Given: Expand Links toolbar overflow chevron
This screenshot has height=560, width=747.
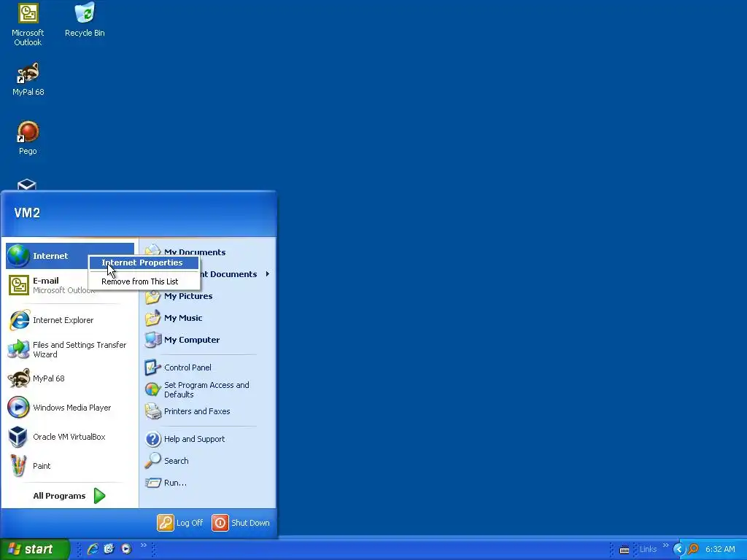Looking at the screenshot, I should [665, 545].
